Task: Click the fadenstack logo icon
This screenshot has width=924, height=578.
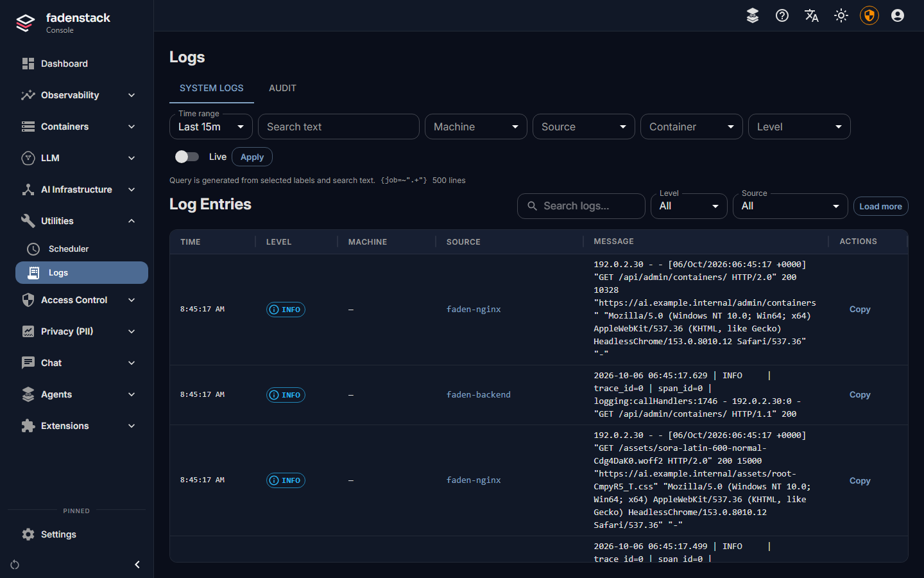Action: [25, 23]
